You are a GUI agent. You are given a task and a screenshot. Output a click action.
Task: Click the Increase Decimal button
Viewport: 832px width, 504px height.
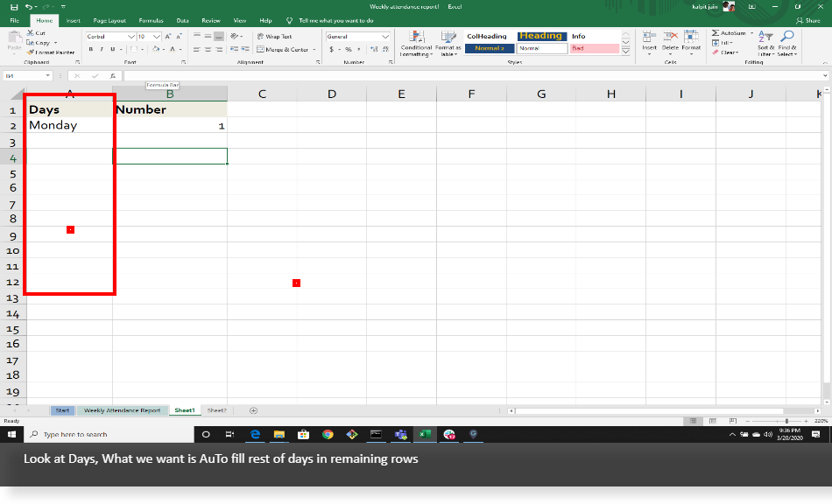pyautogui.click(x=375, y=48)
